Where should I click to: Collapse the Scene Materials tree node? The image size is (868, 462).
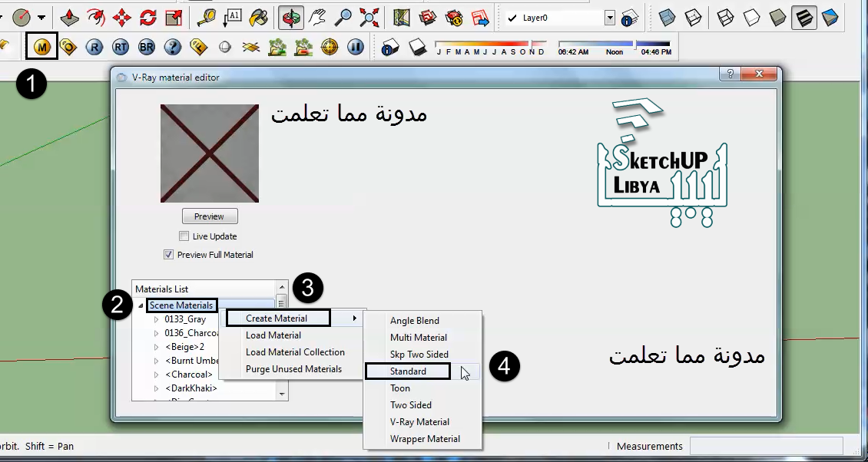pos(141,305)
